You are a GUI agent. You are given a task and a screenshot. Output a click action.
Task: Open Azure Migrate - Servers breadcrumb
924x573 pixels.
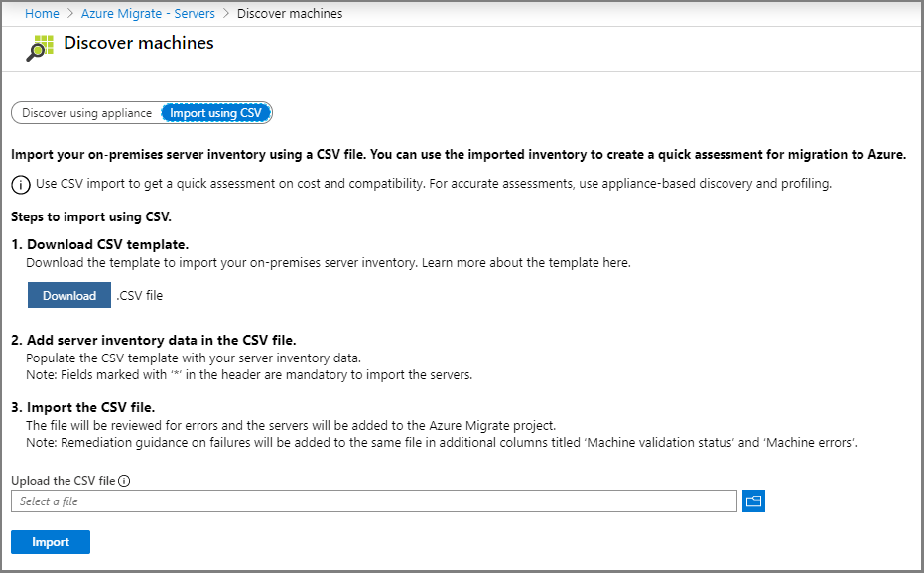pyautogui.click(x=148, y=14)
